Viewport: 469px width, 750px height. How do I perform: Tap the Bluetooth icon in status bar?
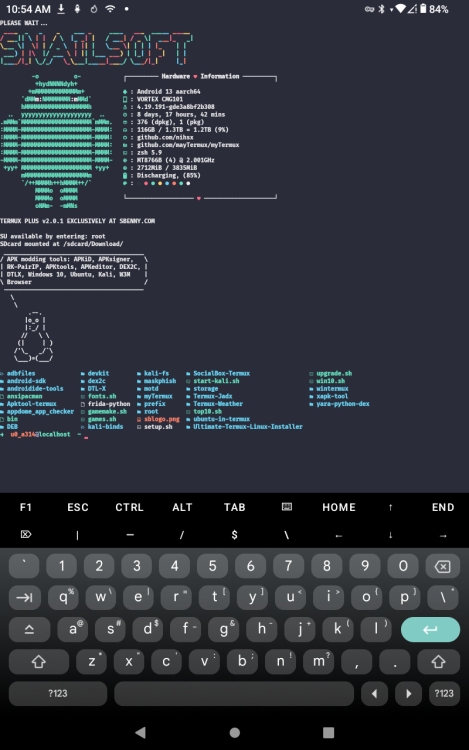(381, 9)
